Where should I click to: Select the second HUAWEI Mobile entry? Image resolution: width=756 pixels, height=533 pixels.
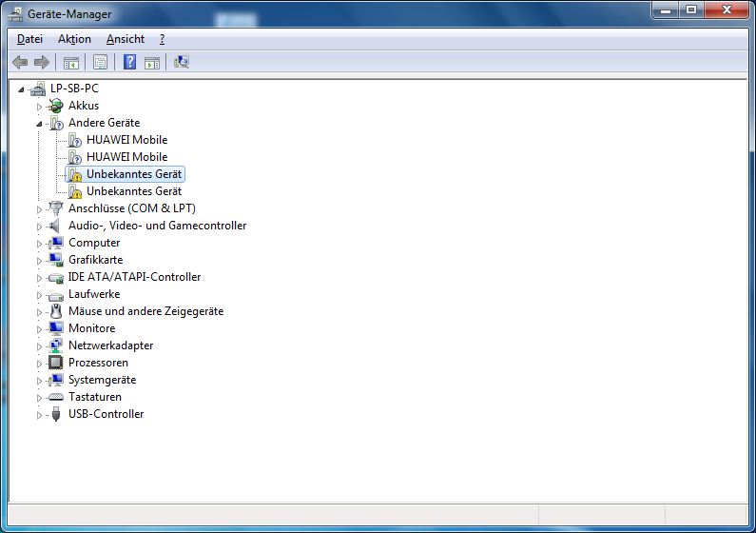click(x=126, y=157)
